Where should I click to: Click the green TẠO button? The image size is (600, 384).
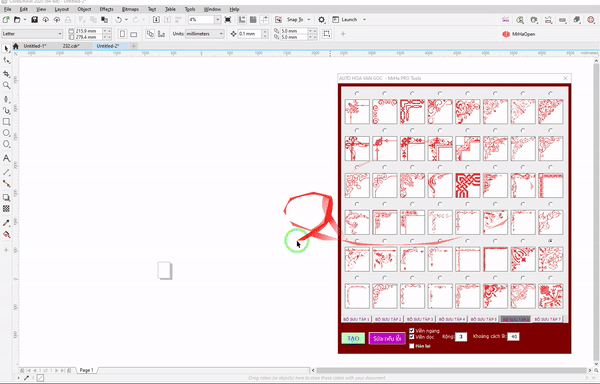click(353, 338)
